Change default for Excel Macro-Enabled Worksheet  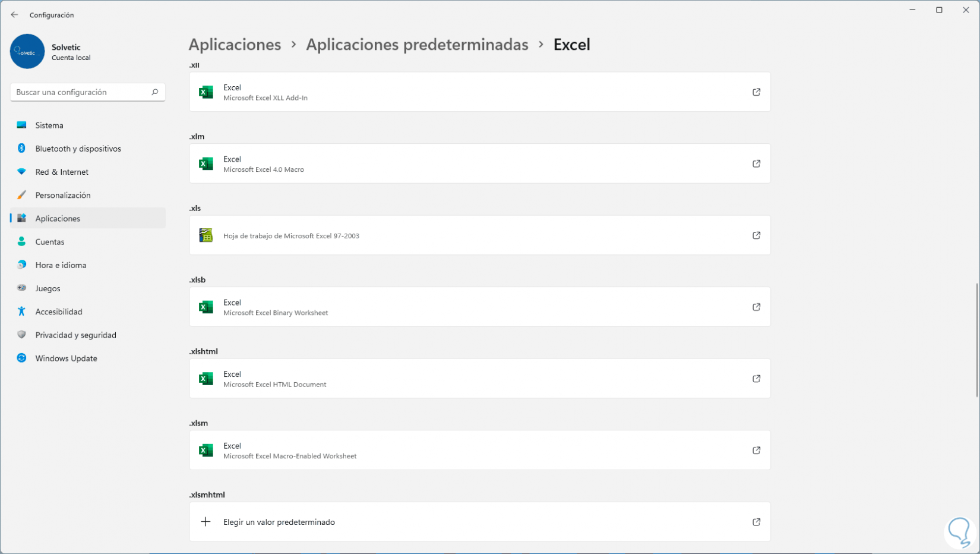coord(480,451)
